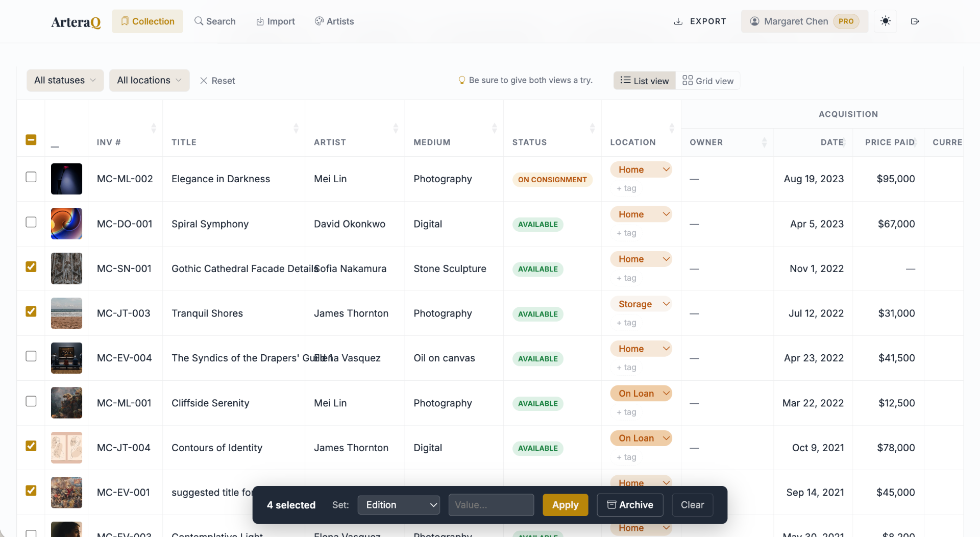
Task: Click the sign-out icon in the header
Action: coord(915,21)
